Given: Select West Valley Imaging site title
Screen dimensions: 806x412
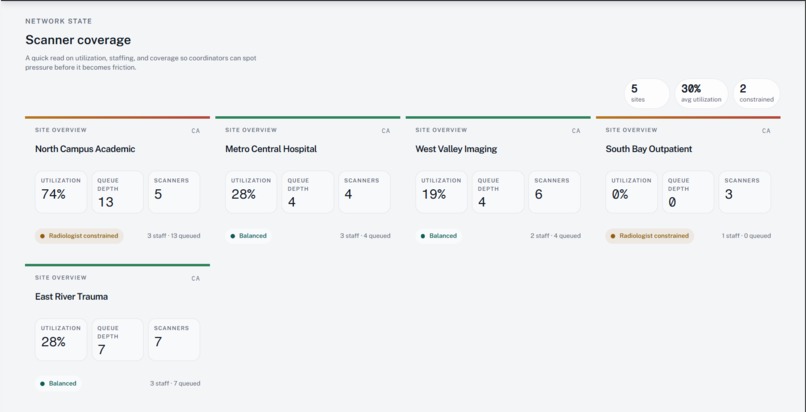Looking at the screenshot, I should click(x=456, y=149).
